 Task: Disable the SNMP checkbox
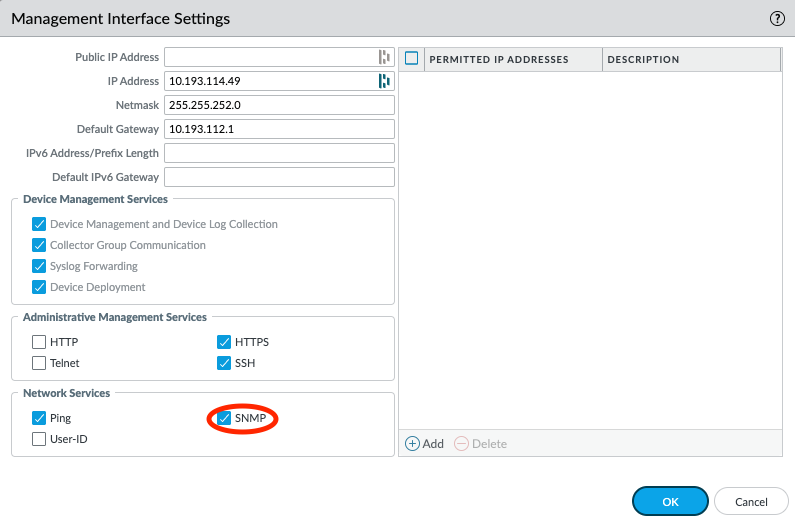tap(224, 418)
